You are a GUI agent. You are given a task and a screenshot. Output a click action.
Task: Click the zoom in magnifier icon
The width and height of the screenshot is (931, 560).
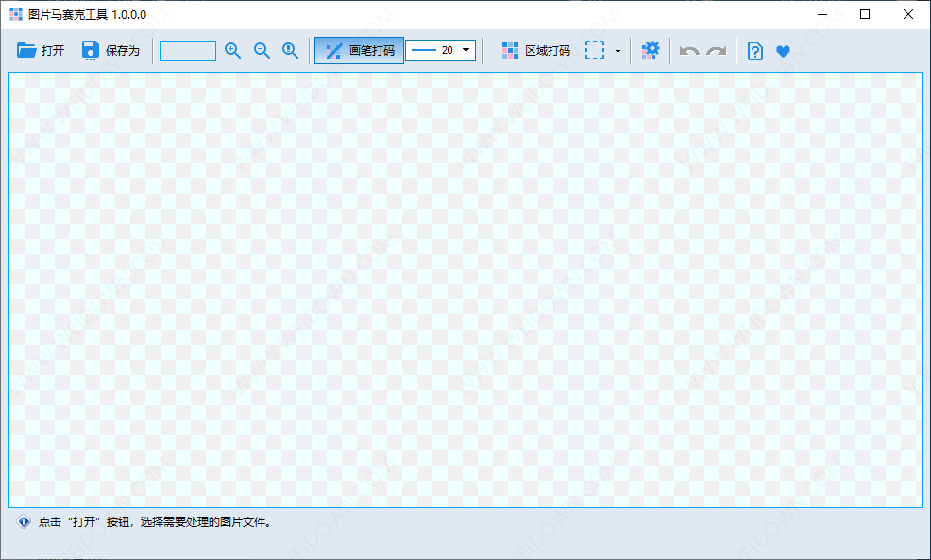click(x=232, y=50)
